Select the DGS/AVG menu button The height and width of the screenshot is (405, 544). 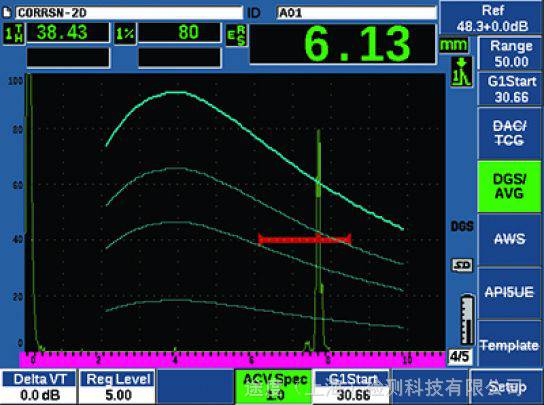click(509, 186)
